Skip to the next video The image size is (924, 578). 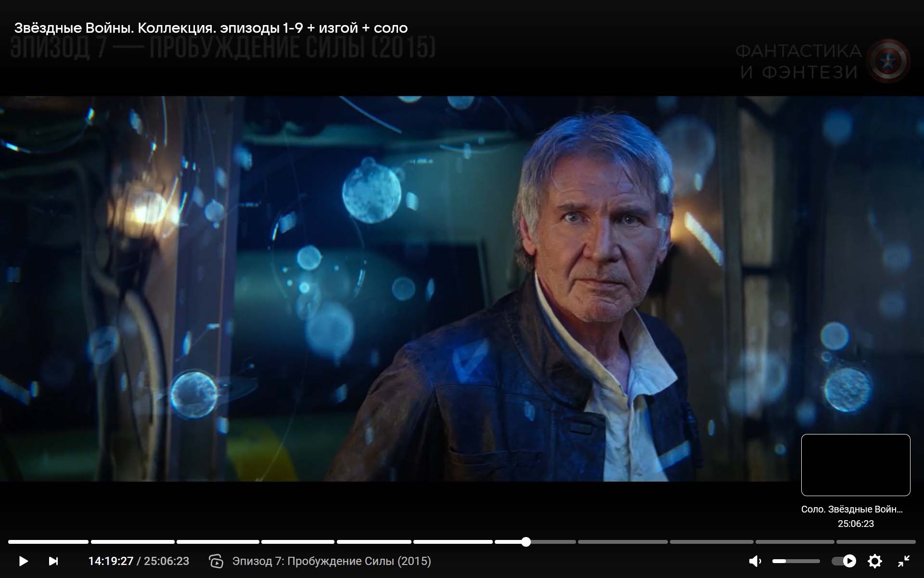[x=53, y=561]
